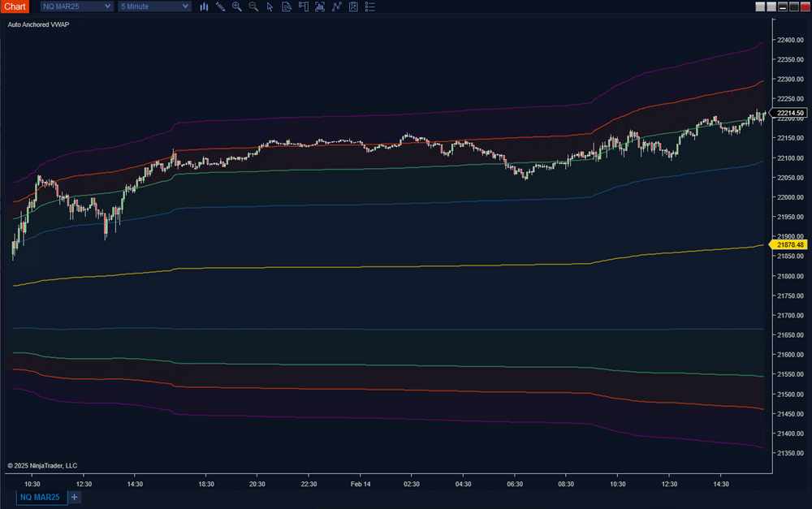Click the Auto Anchored VWAP label
The width and height of the screenshot is (812, 509).
coord(37,25)
